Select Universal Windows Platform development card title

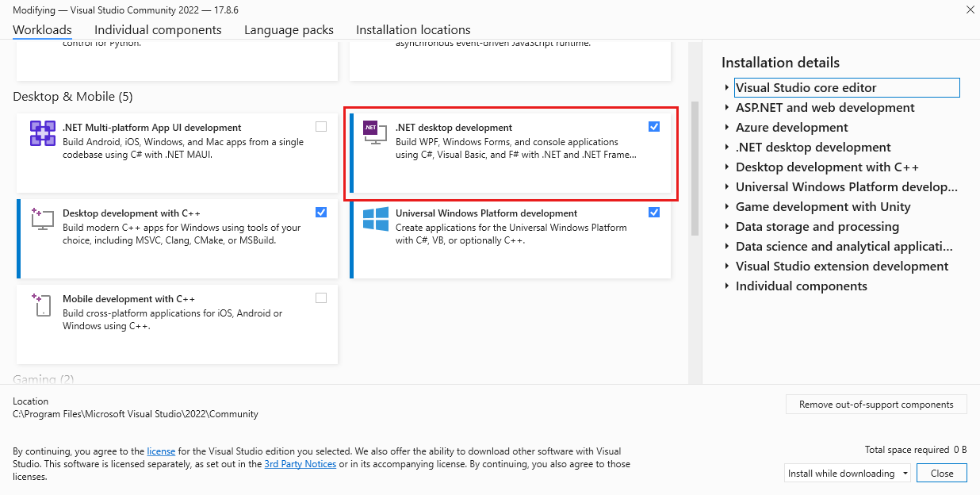click(486, 213)
